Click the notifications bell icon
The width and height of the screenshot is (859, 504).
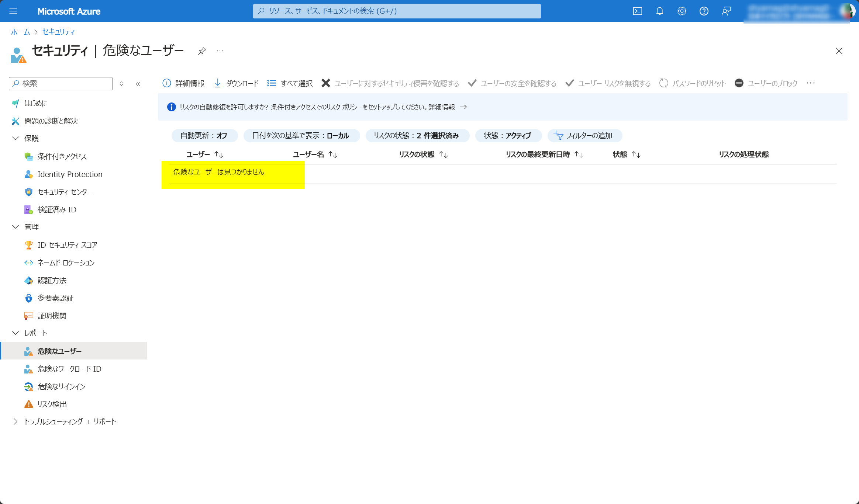click(659, 11)
